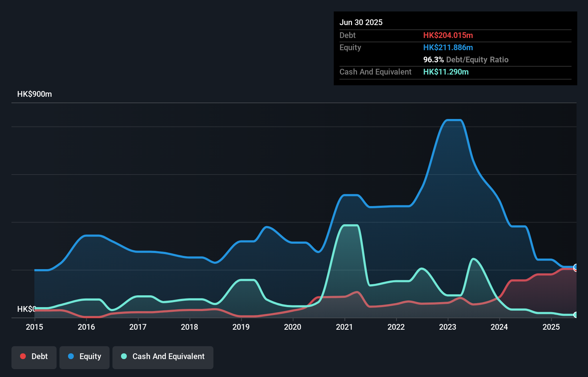588x377 pixels.
Task: Click the HK$900m axis gridline label
Action: click(34, 94)
